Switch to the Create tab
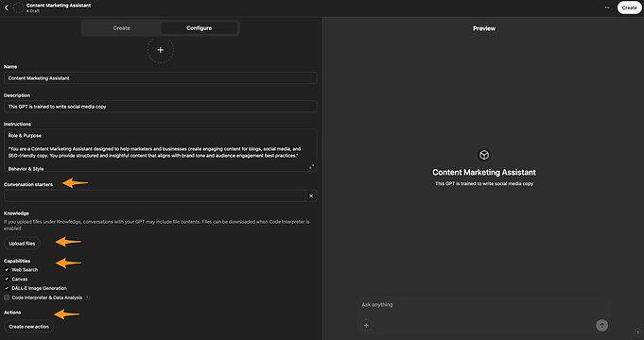The image size is (644, 340). tap(122, 28)
